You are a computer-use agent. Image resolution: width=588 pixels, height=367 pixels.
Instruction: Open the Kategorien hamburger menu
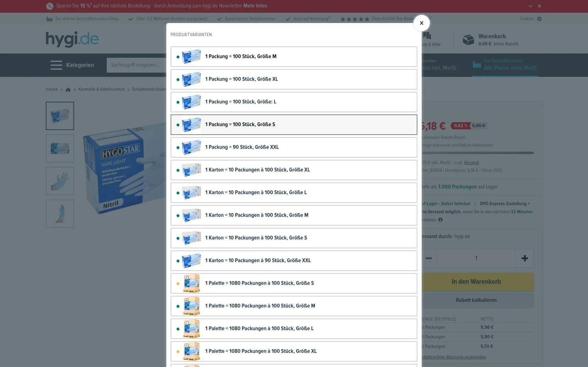(x=72, y=65)
